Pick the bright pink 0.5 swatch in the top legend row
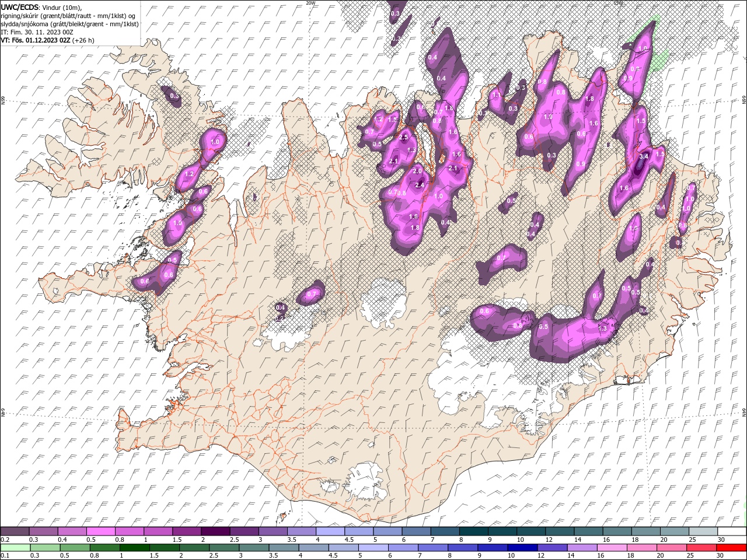The width and height of the screenshot is (747, 560). [x=100, y=531]
